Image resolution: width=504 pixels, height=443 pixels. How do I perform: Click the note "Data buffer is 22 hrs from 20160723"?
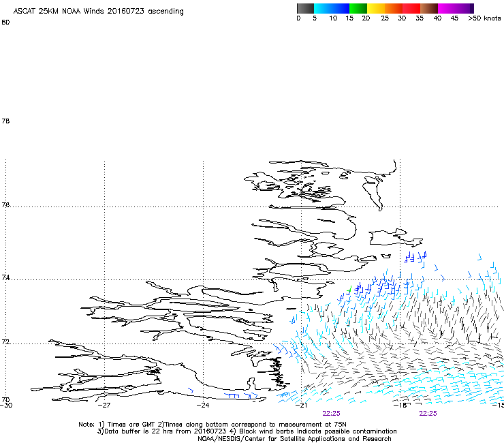coord(166,431)
